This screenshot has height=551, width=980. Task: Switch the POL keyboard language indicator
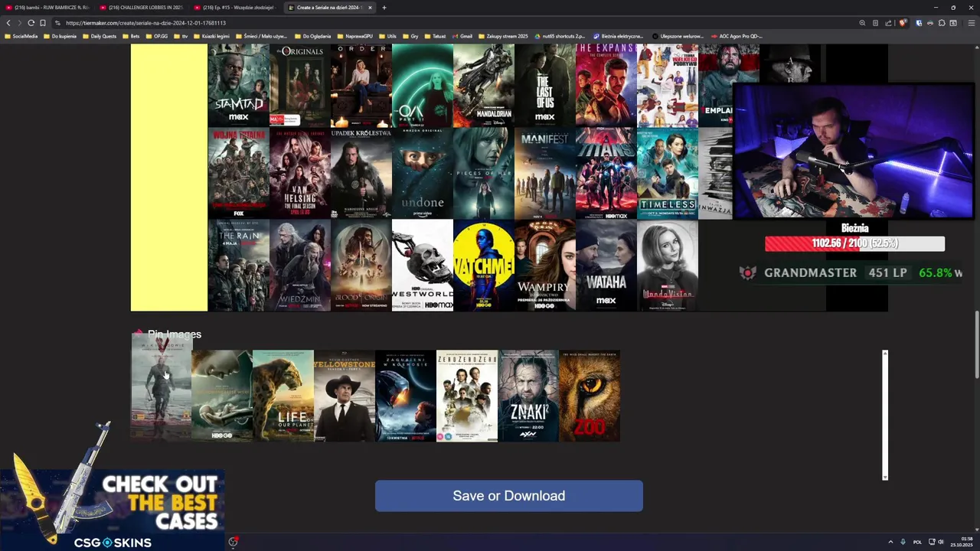tap(917, 542)
